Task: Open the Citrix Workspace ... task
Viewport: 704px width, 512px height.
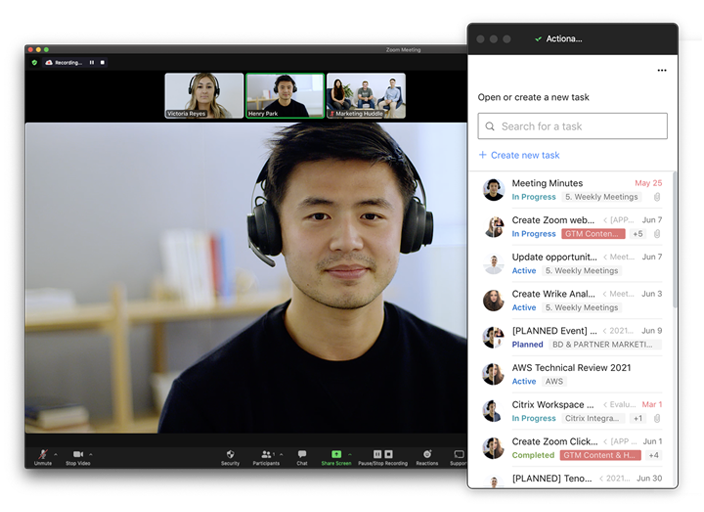Action: click(572, 411)
